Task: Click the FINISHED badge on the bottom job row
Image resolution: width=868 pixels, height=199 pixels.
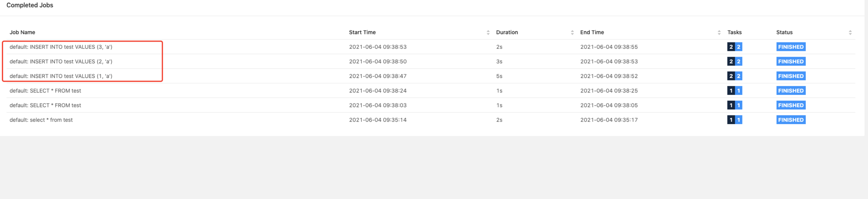Action: click(791, 120)
